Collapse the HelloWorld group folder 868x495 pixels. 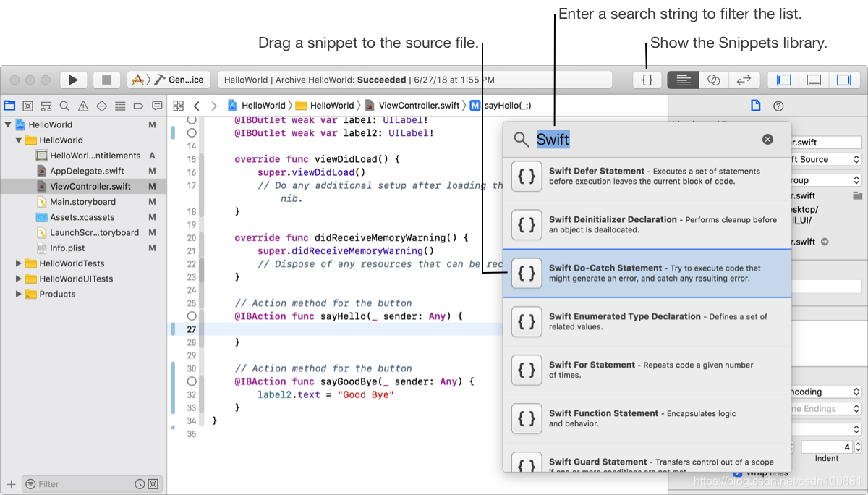(x=18, y=140)
